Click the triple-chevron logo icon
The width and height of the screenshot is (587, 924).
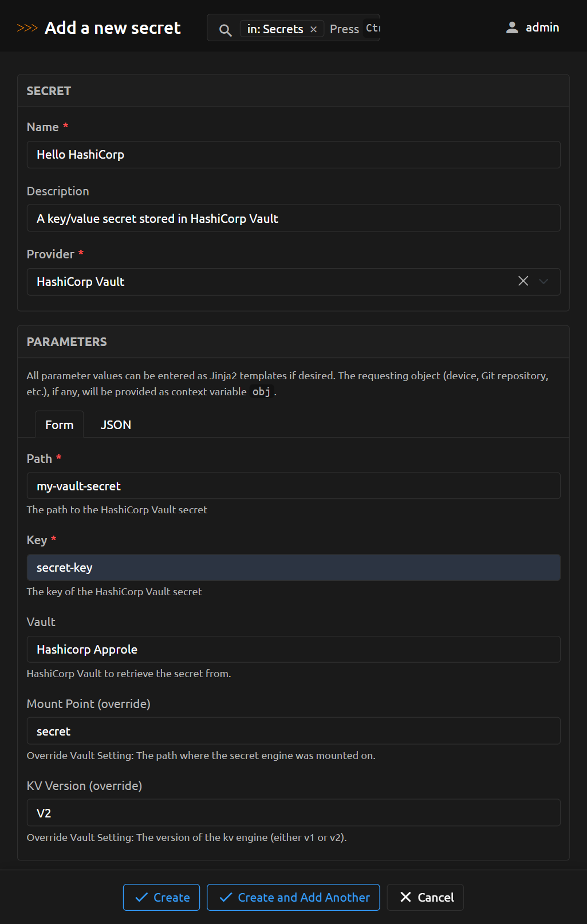coord(27,28)
